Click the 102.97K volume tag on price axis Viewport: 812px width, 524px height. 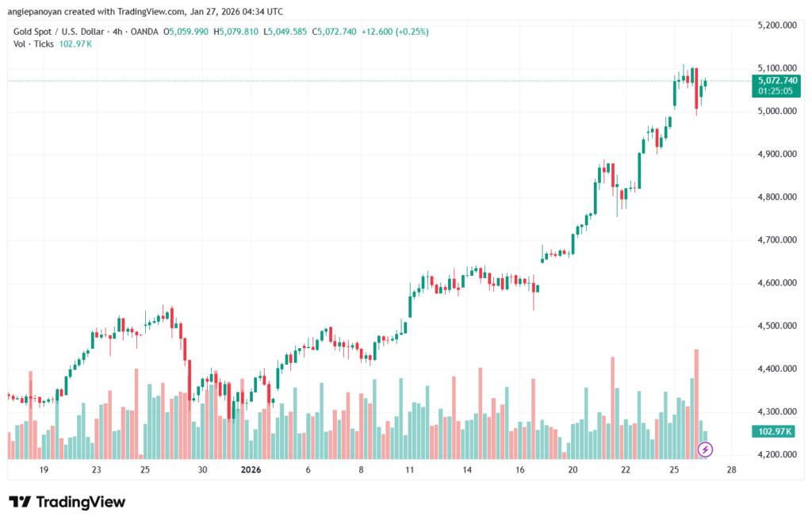777,431
